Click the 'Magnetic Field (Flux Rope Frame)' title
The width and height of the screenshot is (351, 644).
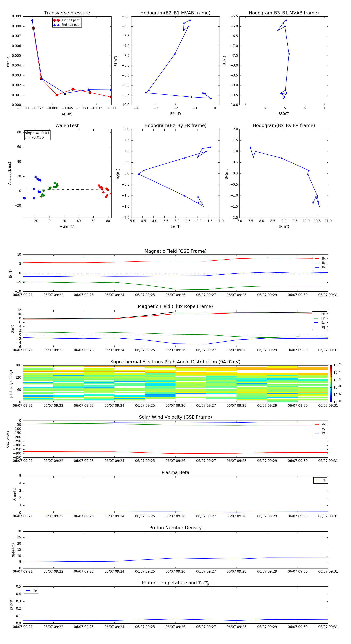tap(175, 307)
